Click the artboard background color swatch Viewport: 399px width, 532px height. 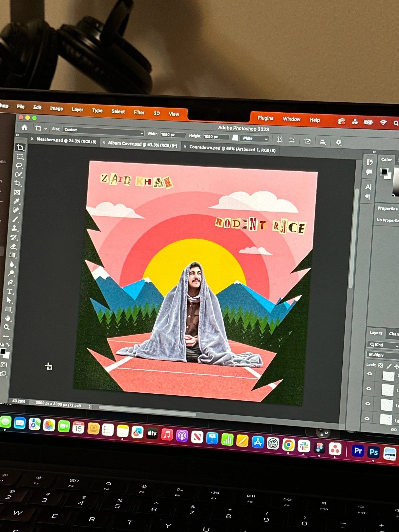tap(235, 138)
